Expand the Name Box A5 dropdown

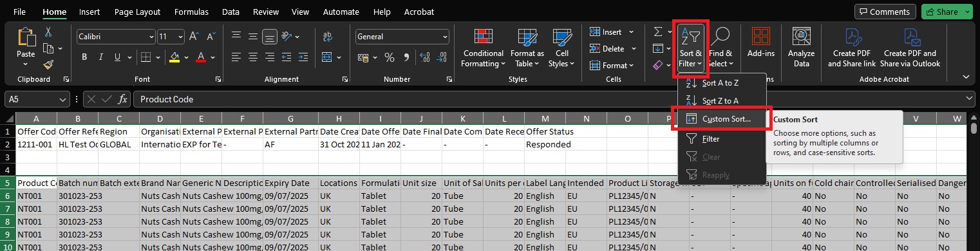coord(63,99)
